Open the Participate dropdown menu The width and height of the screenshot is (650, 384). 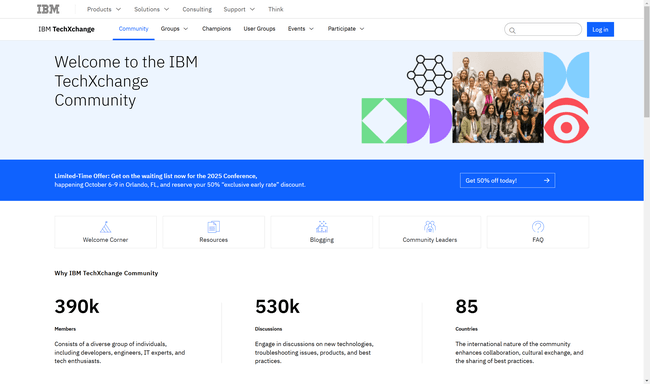pyautogui.click(x=346, y=29)
